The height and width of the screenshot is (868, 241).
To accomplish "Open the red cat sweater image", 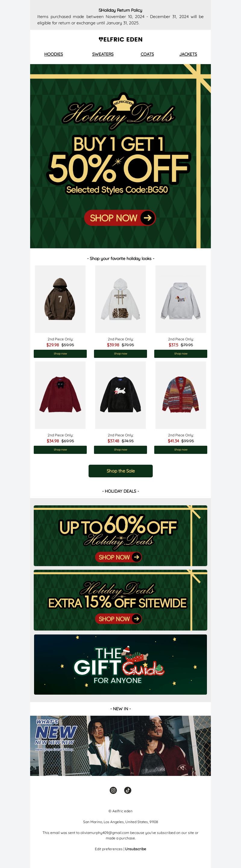I will pos(60,395).
